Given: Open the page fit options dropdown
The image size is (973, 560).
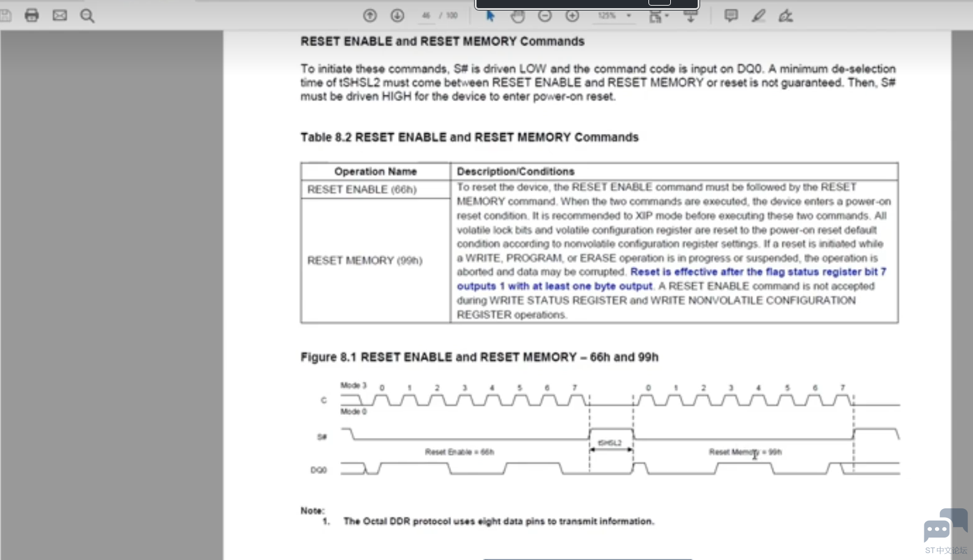Looking at the screenshot, I should point(658,16).
